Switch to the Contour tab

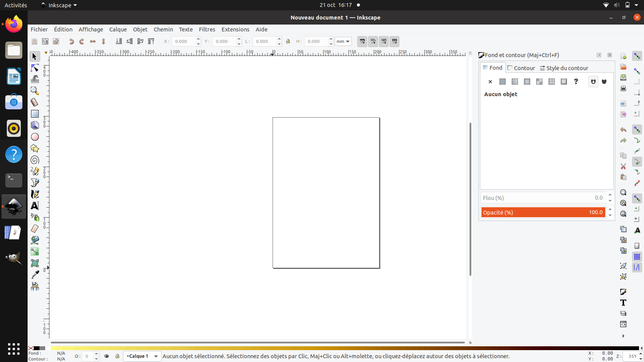click(521, 68)
